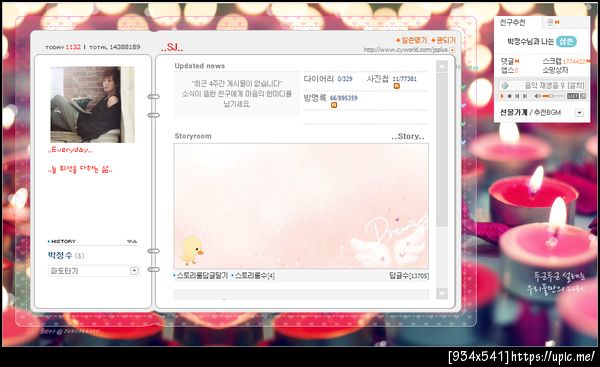Screen dimensions: 600x367
Task: Stop the BGM music player
Action: [x=509, y=96]
